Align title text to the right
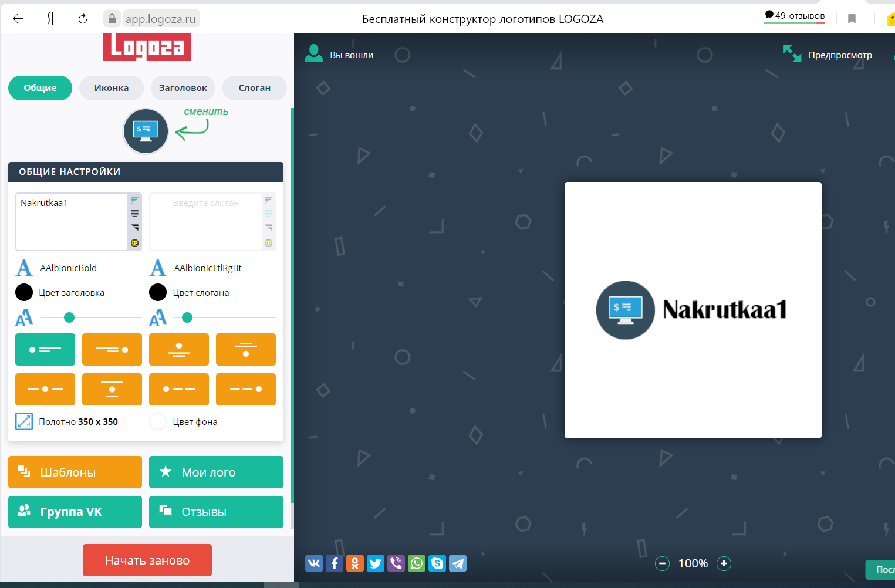The image size is (895, 588). coord(134,227)
